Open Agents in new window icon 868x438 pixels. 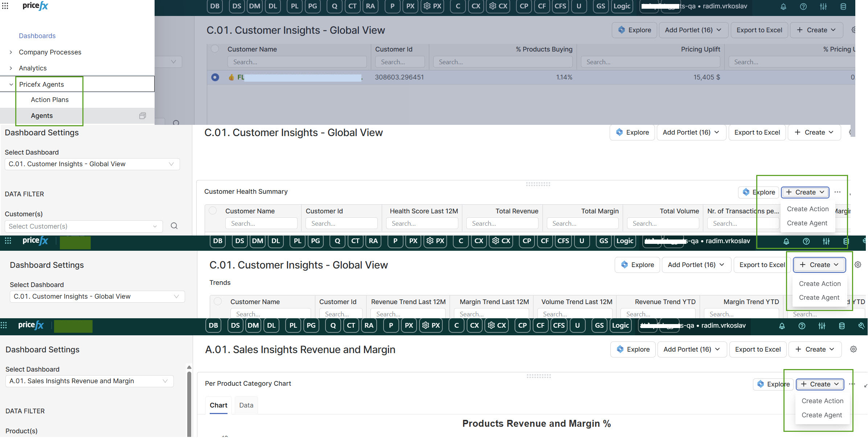(142, 116)
